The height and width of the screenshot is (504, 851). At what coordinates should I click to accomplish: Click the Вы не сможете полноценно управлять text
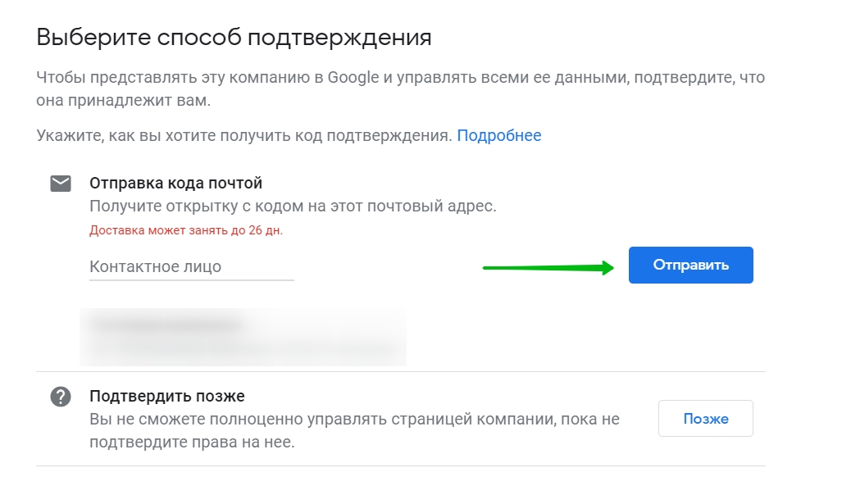point(354,430)
